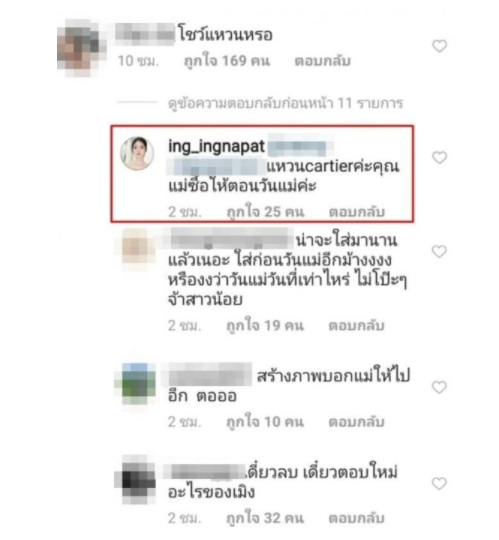Like the "สร้างภาพบอกแม่ให้ไปอีก" comment
This screenshot has width=499, height=540.
point(439,387)
